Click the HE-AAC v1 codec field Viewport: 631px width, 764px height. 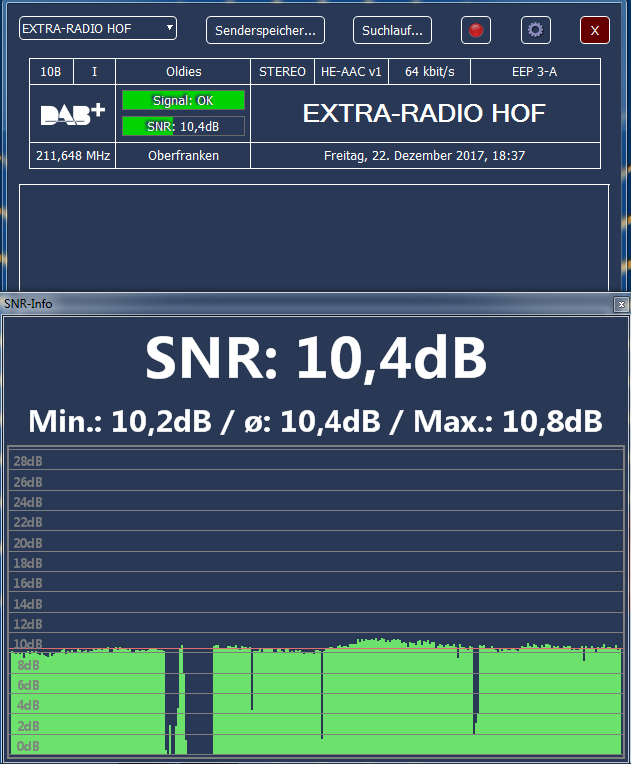click(351, 72)
